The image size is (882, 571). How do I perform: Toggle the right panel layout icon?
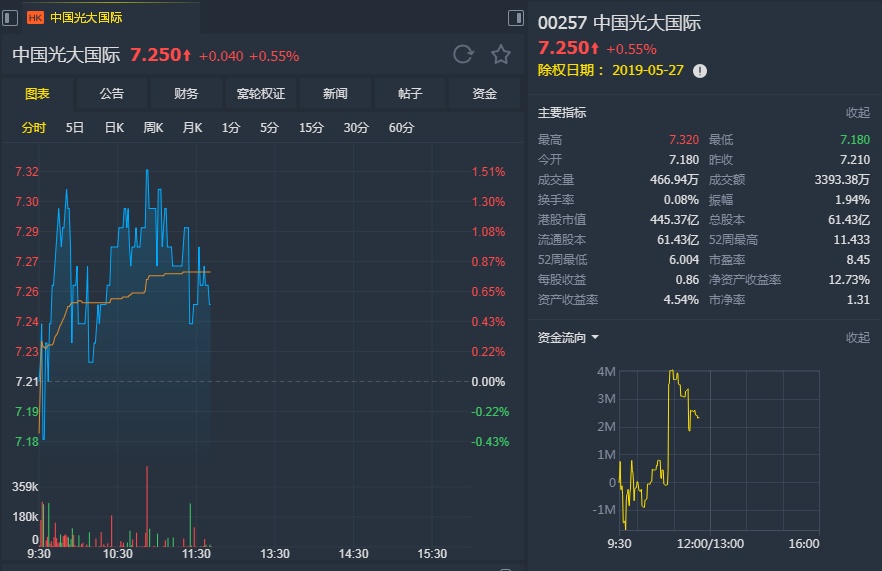click(515, 17)
